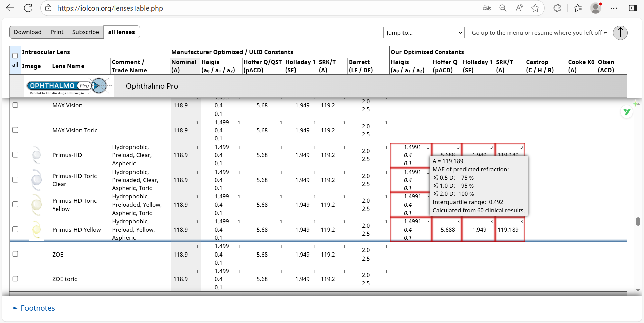Open the favorites list

[x=578, y=8]
